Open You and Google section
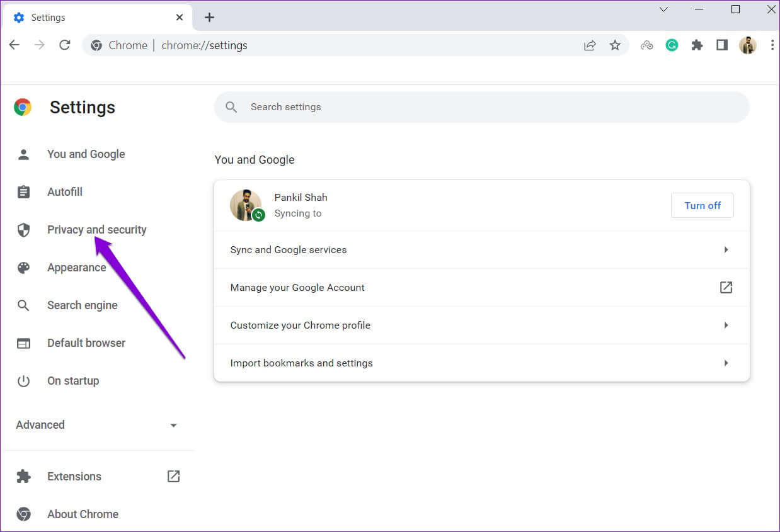 86,154
